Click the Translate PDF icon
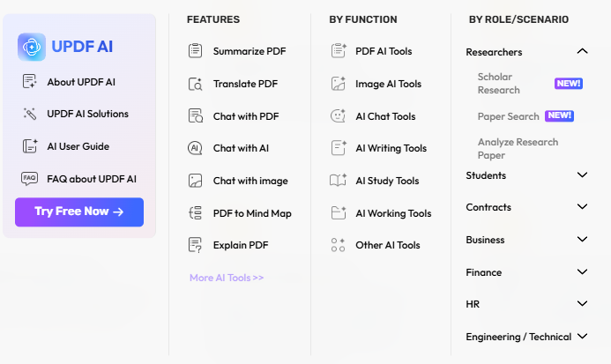 pos(195,84)
